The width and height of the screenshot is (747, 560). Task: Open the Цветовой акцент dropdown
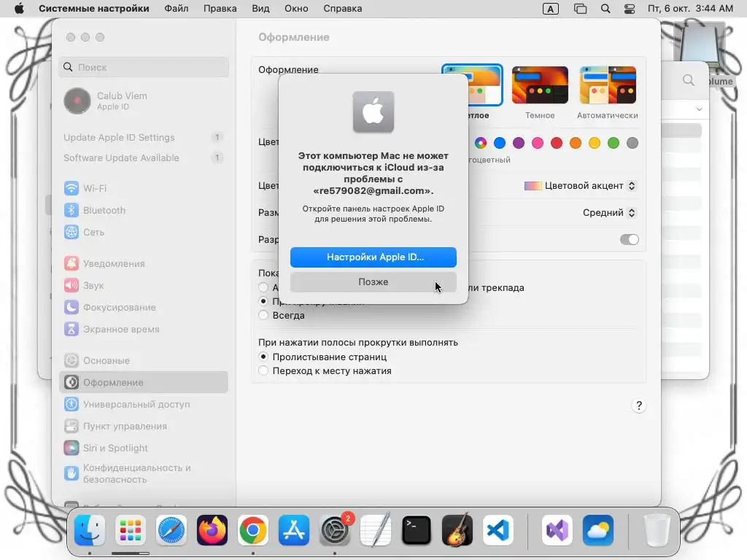point(580,186)
